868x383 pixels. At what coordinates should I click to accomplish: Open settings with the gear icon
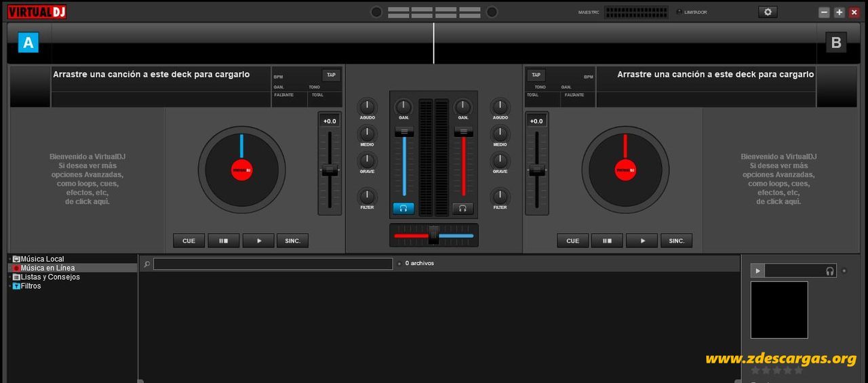[768, 12]
